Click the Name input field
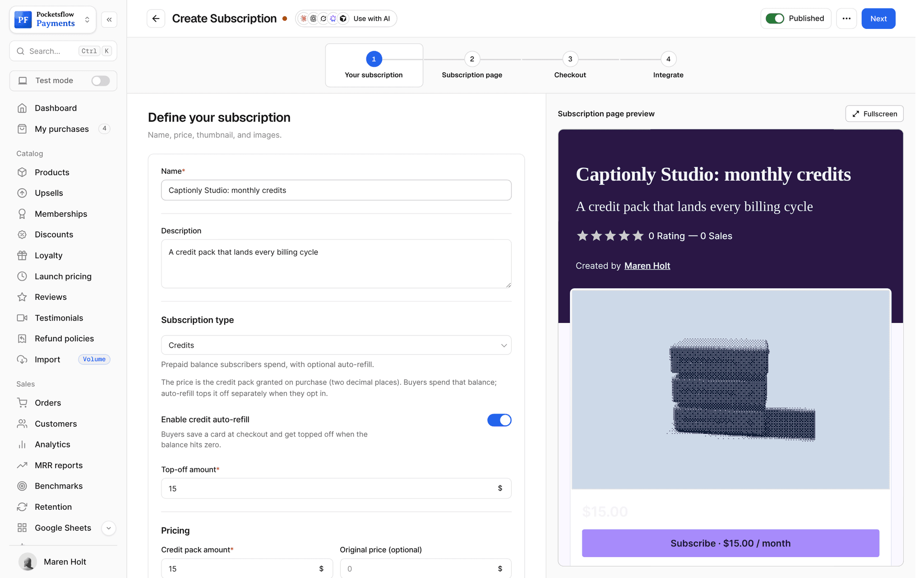Image resolution: width=924 pixels, height=578 pixels. click(336, 190)
